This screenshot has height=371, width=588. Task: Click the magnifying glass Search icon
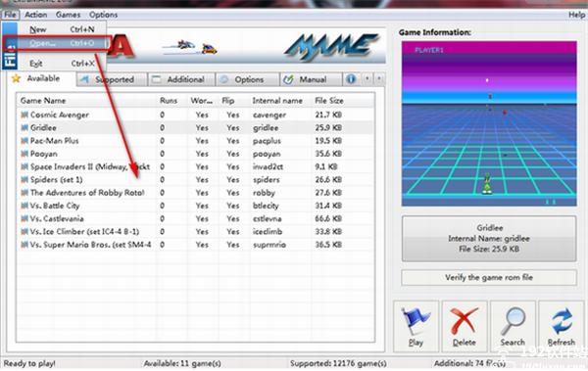pyautogui.click(x=513, y=321)
